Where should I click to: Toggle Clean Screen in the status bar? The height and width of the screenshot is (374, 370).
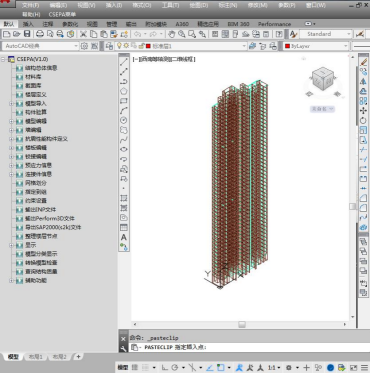tap(353, 367)
